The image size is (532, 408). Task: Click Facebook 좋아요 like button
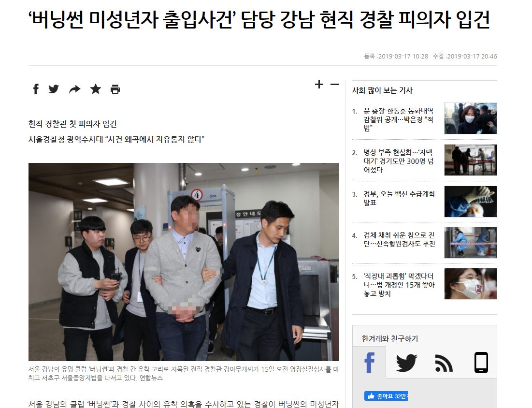pyautogui.click(x=386, y=396)
